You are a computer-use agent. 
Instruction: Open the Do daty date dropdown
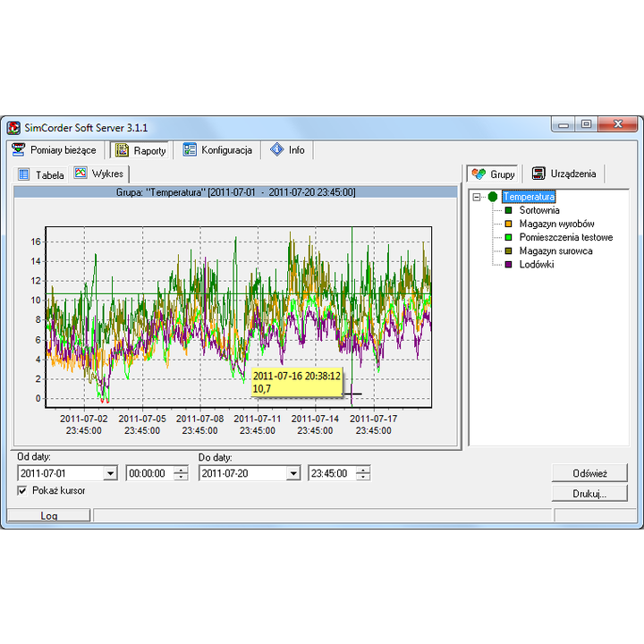(292, 473)
